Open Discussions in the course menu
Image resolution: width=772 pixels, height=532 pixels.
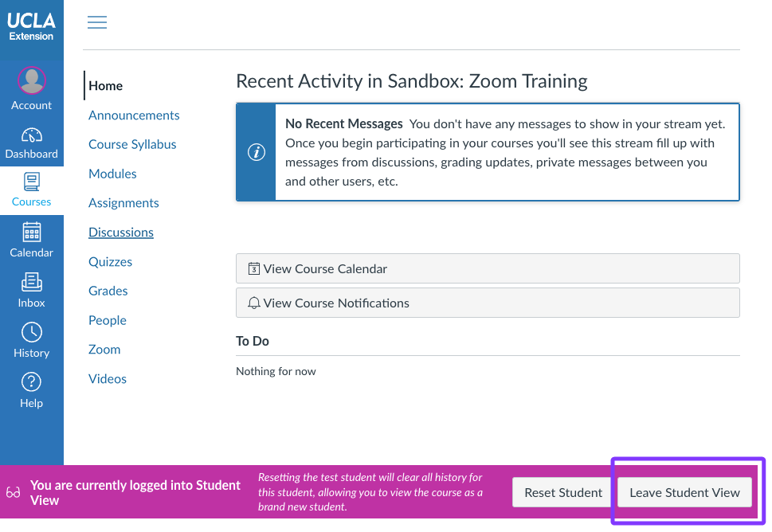point(121,233)
